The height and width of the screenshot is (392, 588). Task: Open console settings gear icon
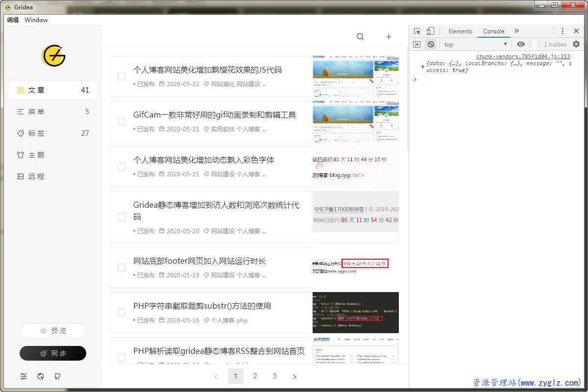click(x=576, y=44)
